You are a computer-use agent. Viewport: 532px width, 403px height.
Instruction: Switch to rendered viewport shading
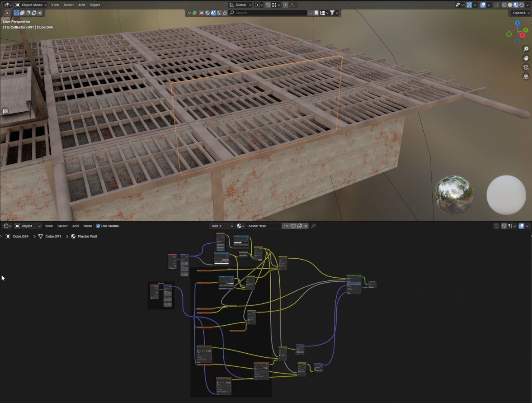point(521,5)
